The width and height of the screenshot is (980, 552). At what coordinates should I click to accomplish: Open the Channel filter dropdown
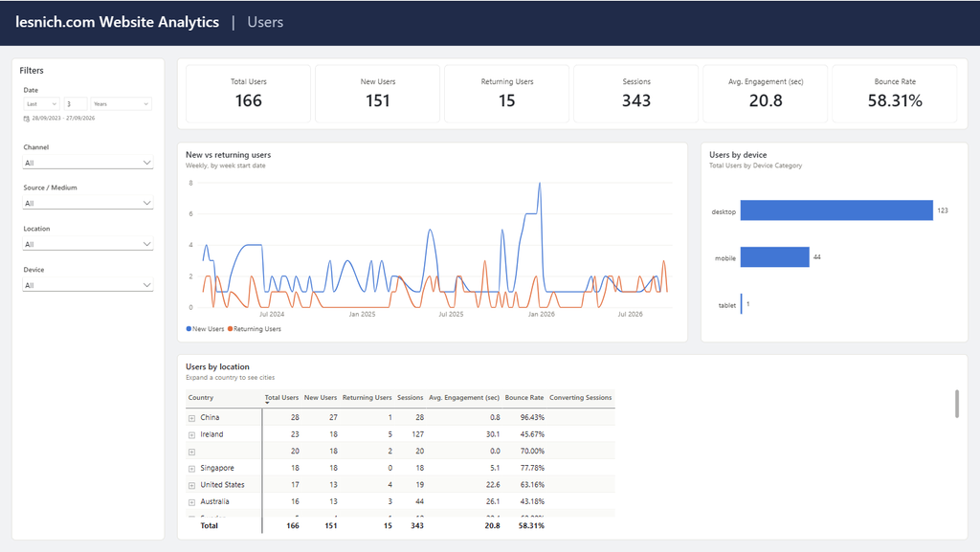click(x=87, y=163)
